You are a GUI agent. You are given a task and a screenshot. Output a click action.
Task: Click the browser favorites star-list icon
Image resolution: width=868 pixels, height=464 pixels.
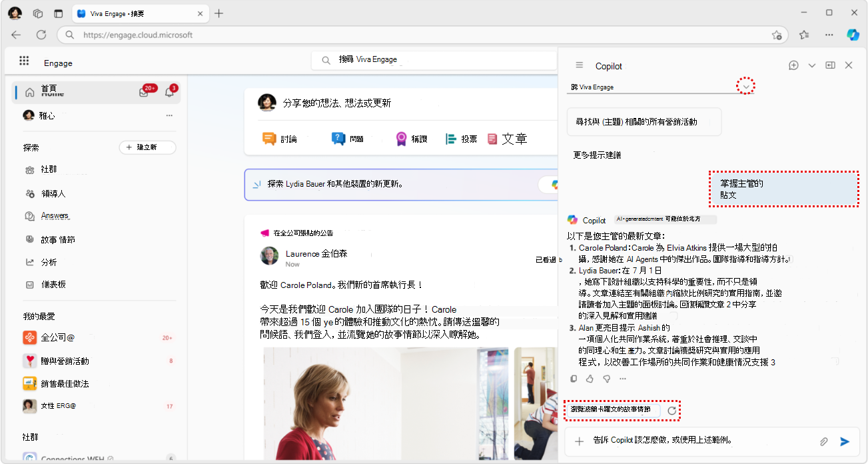(804, 35)
